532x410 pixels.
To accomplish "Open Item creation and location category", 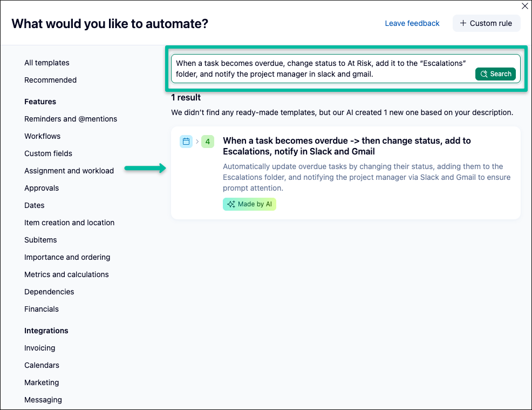I will [69, 223].
